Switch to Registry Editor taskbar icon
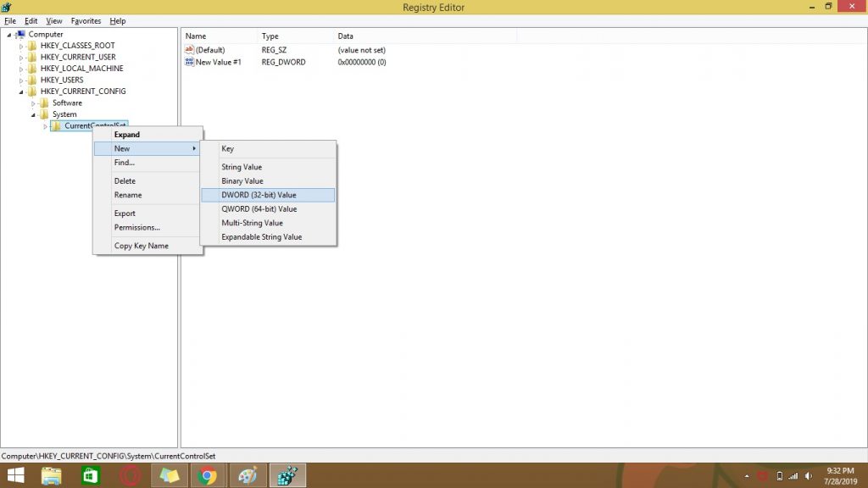 click(287, 475)
